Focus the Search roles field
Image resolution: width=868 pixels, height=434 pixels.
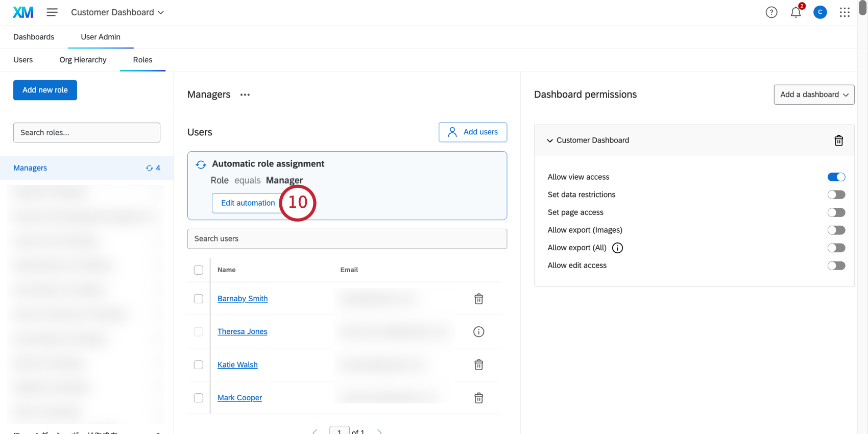tap(87, 132)
